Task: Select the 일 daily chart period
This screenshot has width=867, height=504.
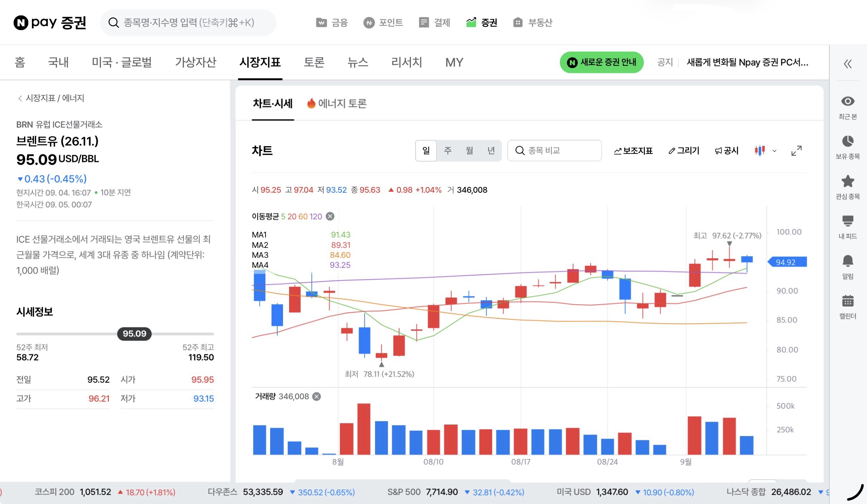Action: [426, 151]
